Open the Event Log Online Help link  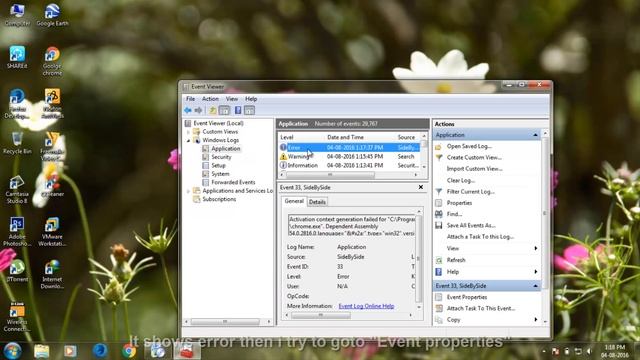click(366, 306)
